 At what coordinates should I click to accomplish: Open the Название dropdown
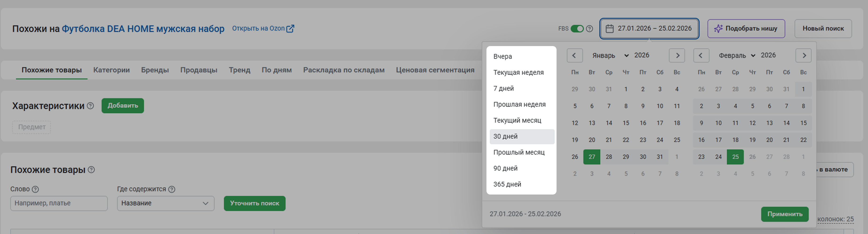pyautogui.click(x=165, y=203)
